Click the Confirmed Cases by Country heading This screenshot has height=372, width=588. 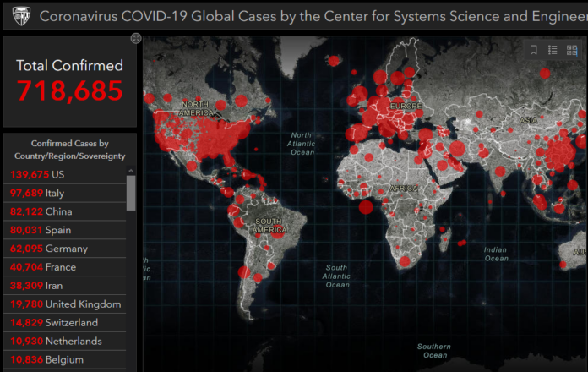70,150
